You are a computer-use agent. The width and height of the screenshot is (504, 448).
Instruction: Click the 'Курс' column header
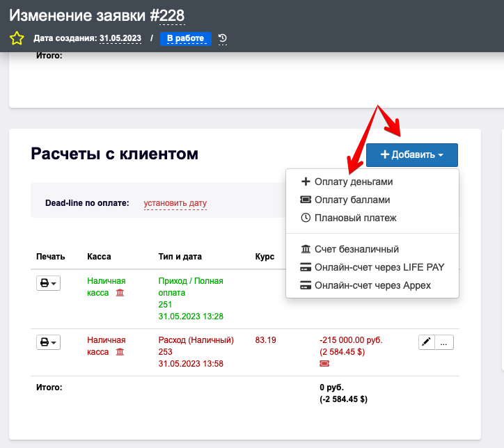pos(265,257)
